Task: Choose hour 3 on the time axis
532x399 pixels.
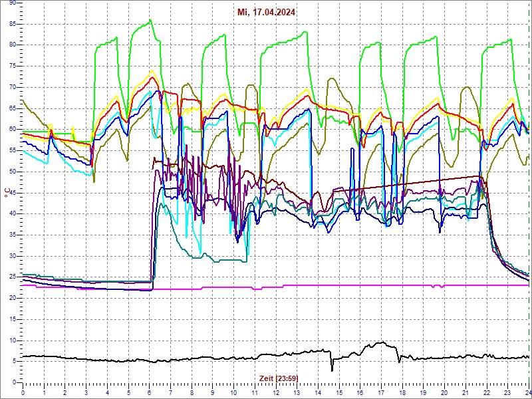Action: (86, 392)
